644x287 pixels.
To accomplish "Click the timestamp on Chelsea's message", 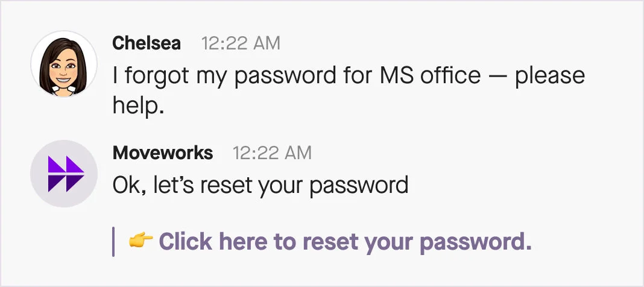I will (241, 43).
